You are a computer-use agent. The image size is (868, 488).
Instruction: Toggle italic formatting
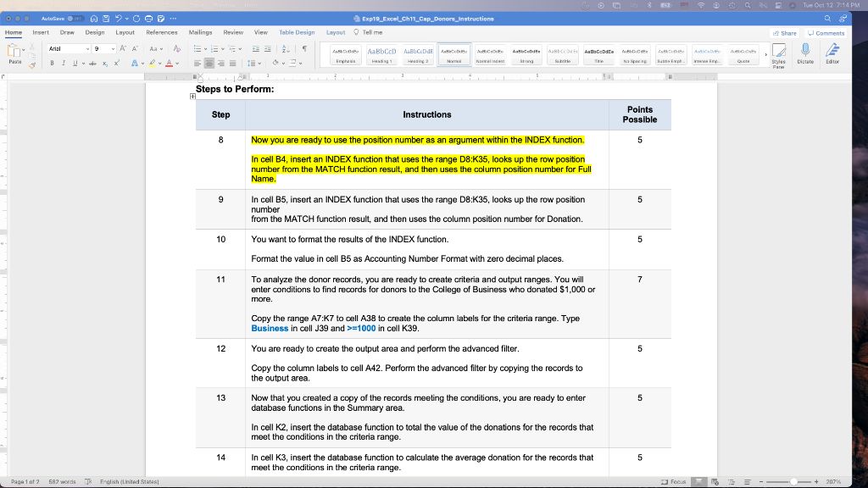(x=64, y=63)
